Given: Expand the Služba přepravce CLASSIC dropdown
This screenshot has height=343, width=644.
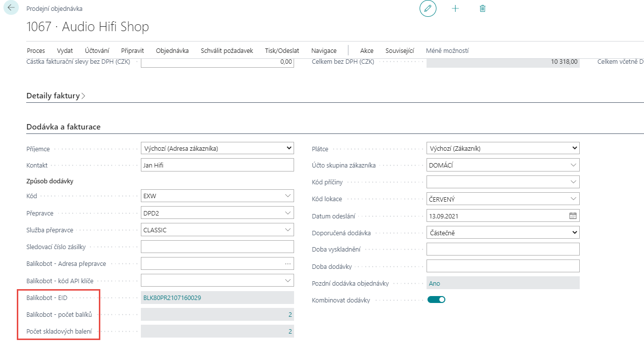Looking at the screenshot, I should pyautogui.click(x=288, y=230).
